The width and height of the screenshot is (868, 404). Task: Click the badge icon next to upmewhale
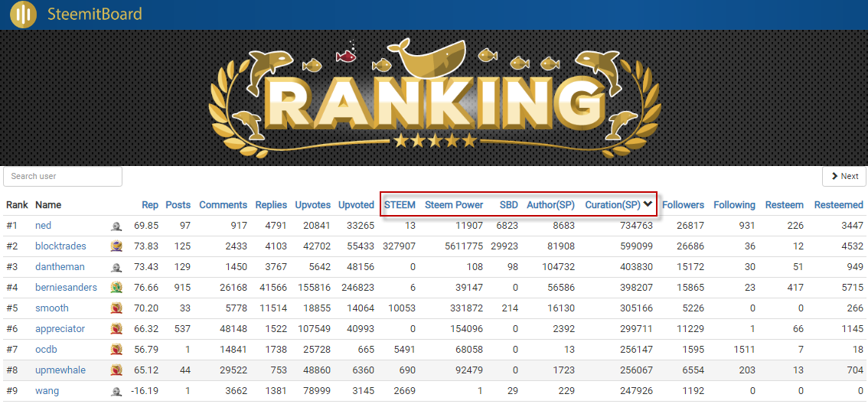coord(116,370)
